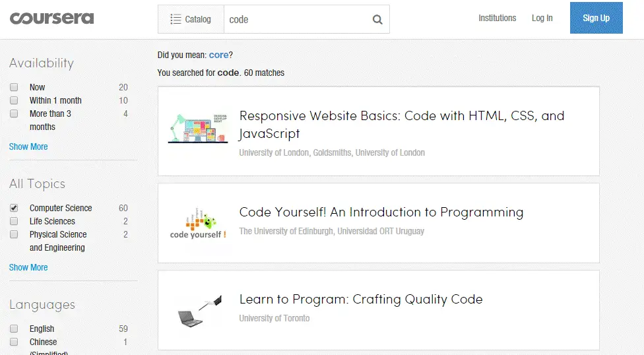The image size is (644, 355).
Task: Check the English language filter
Action: click(14, 329)
